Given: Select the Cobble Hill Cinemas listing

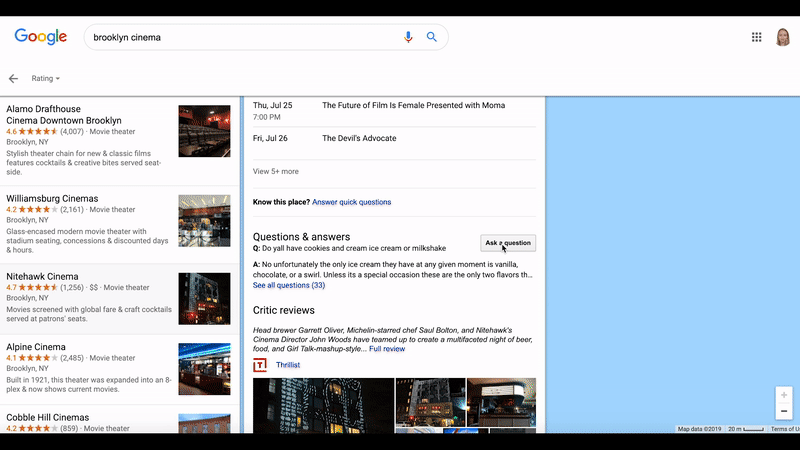Looking at the screenshot, I should (119, 420).
